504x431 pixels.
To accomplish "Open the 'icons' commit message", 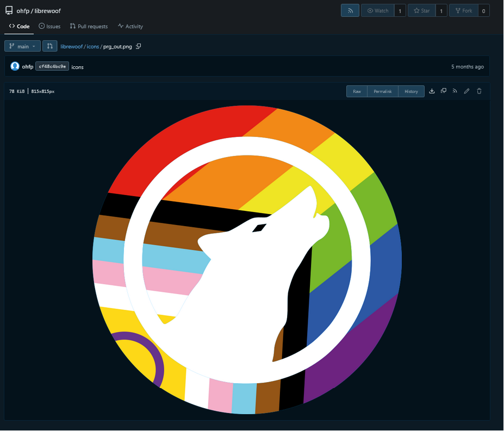I will [x=77, y=67].
